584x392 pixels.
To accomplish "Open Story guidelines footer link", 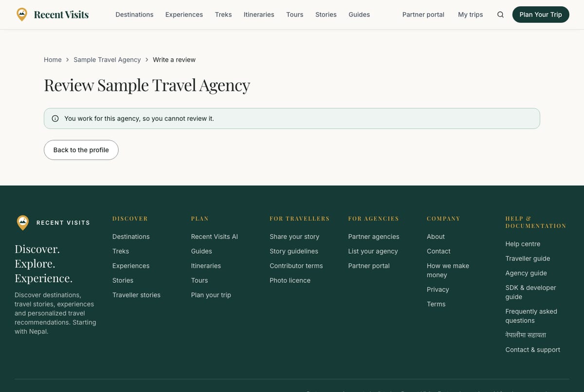I will pyautogui.click(x=294, y=251).
